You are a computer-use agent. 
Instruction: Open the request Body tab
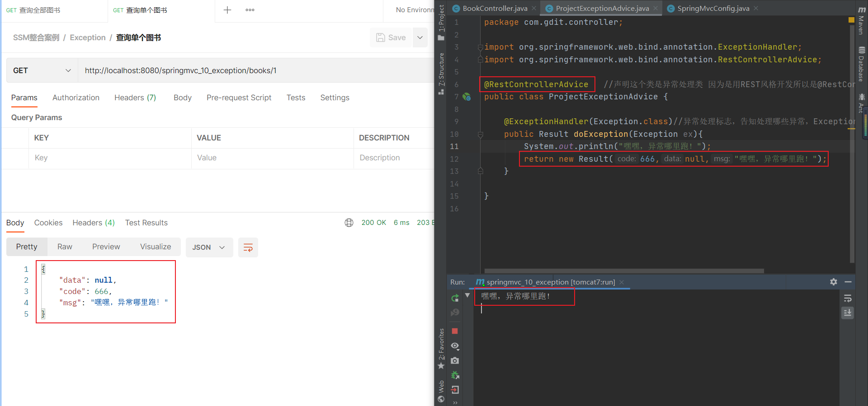coord(183,98)
